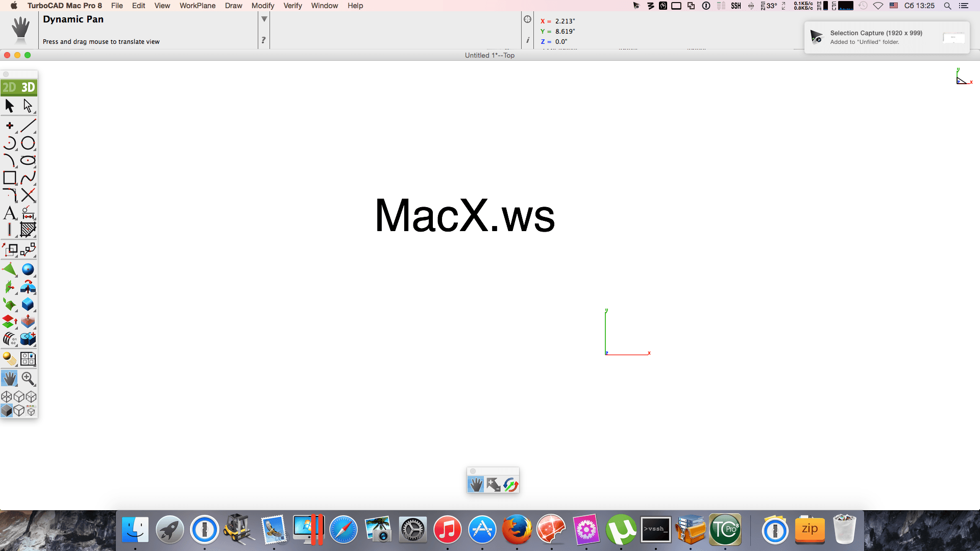Activate Dynamic Pan hand in left palette

[x=10, y=379]
